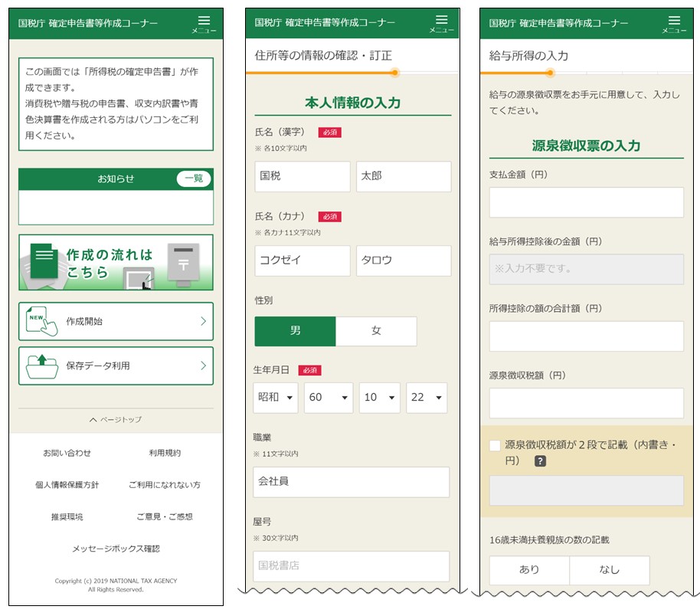Expand the birth year dropdown showing 60
Image resolution: width=700 pixels, height=616 pixels.
point(329,398)
